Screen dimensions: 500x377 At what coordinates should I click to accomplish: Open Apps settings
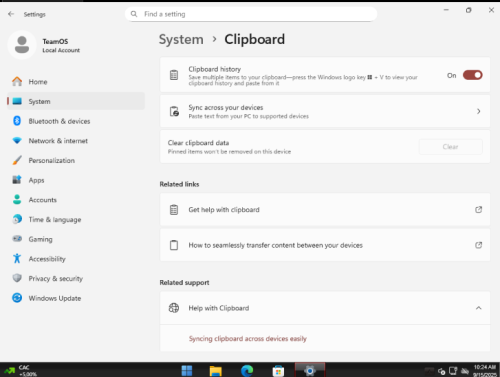click(76, 180)
